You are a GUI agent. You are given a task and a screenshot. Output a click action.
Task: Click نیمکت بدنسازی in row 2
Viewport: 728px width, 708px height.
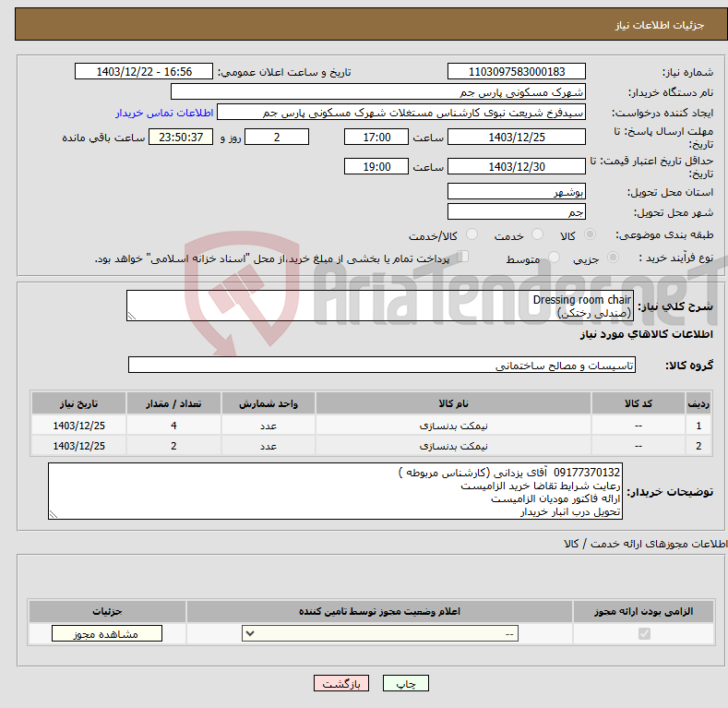tap(453, 446)
